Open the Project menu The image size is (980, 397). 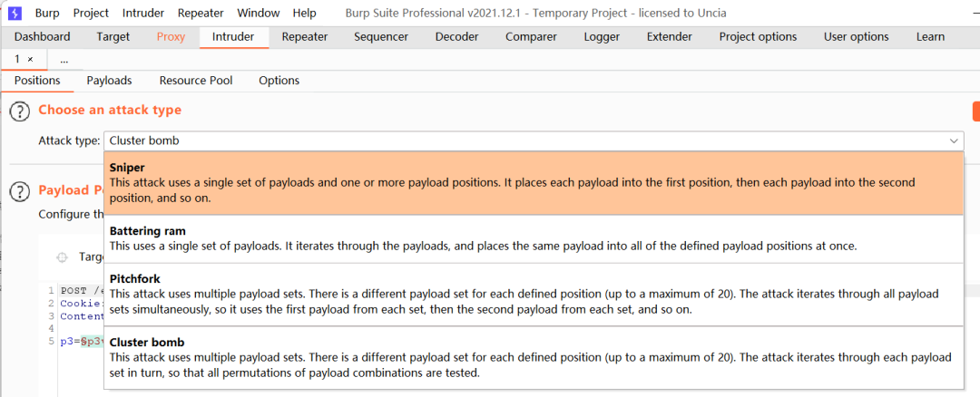(x=91, y=13)
